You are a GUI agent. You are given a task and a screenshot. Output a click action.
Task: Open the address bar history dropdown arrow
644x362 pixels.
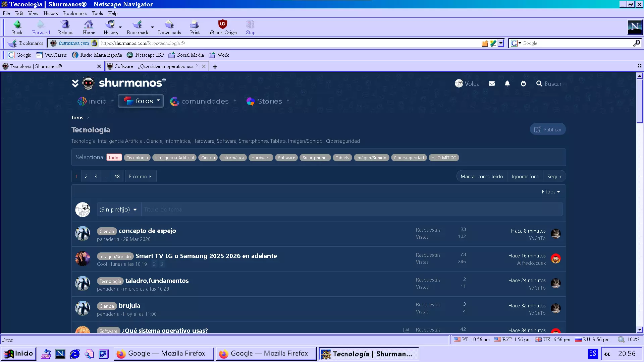point(501,43)
